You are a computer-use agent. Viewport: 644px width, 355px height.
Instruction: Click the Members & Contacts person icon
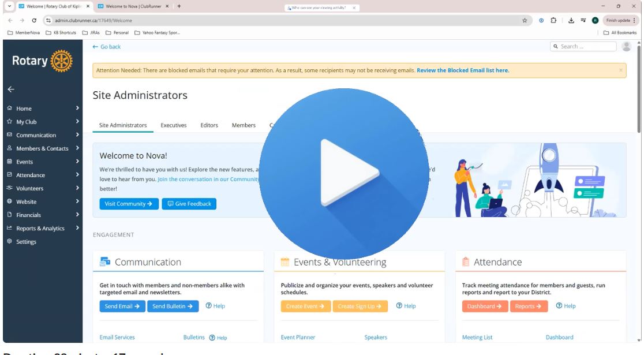[9, 148]
